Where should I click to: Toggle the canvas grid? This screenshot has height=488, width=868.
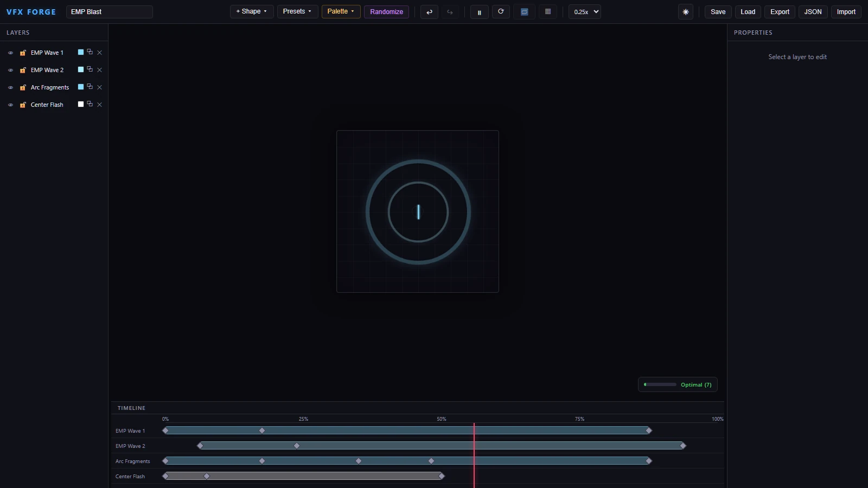coord(548,12)
